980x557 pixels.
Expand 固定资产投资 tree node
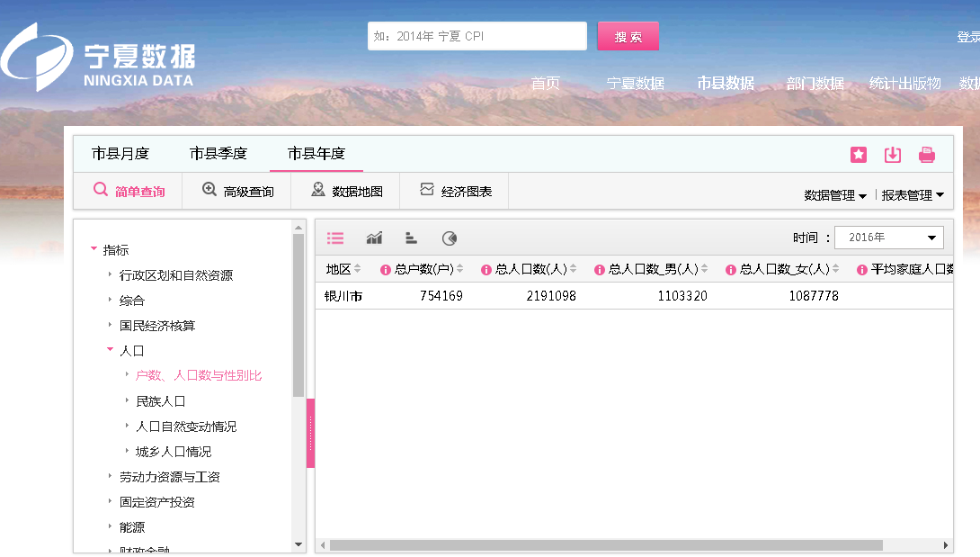click(x=110, y=500)
